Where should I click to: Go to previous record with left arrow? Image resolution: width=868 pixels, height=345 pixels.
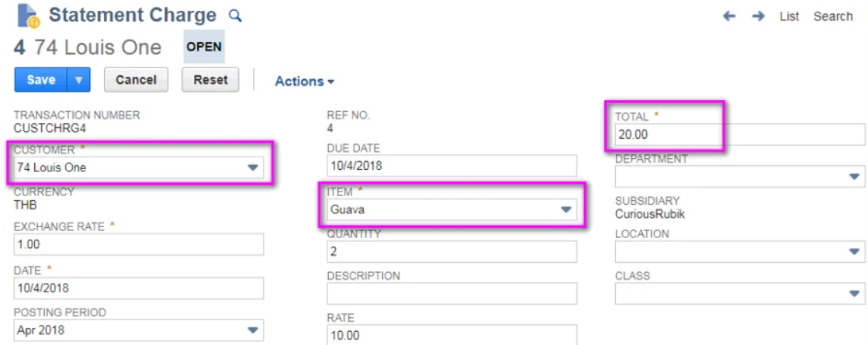coord(728,16)
